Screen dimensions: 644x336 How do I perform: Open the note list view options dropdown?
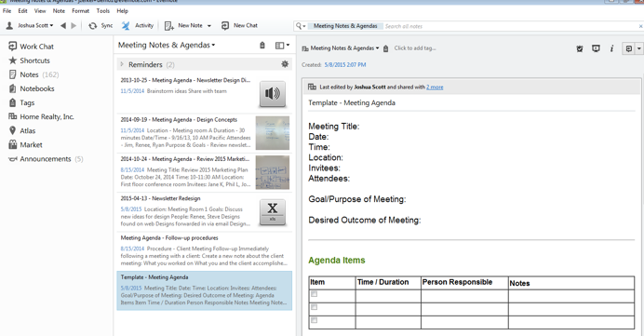pyautogui.click(x=282, y=46)
